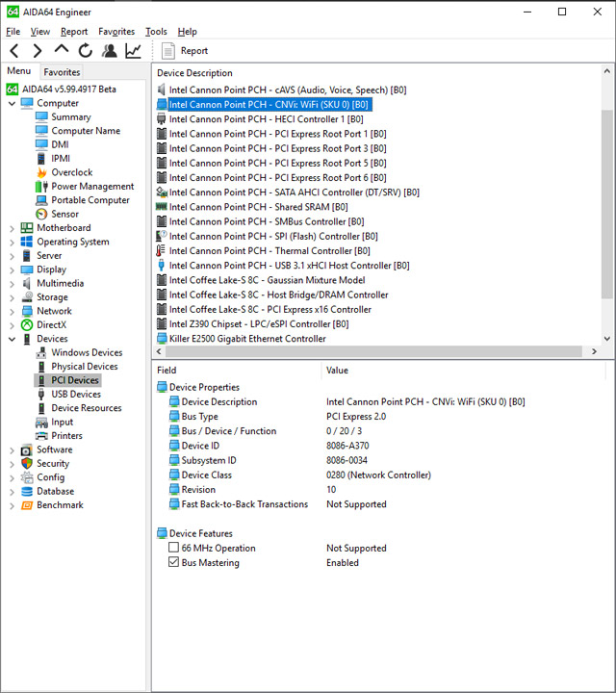Select the Security shield icon
This screenshot has width=616, height=693.
click(27, 463)
